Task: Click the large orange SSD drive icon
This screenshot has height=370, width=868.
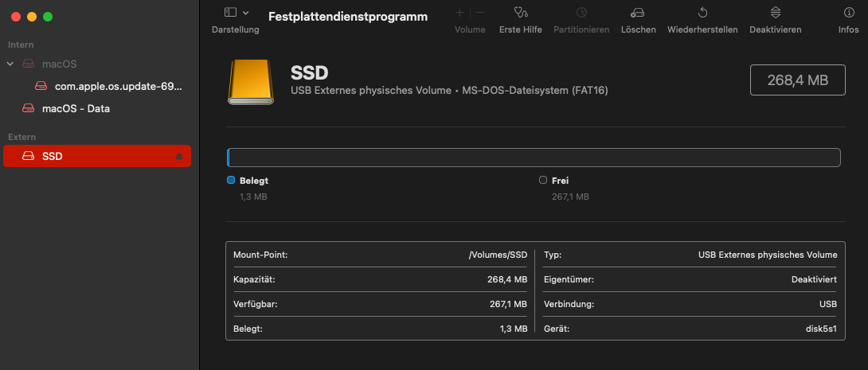Action: (251, 82)
